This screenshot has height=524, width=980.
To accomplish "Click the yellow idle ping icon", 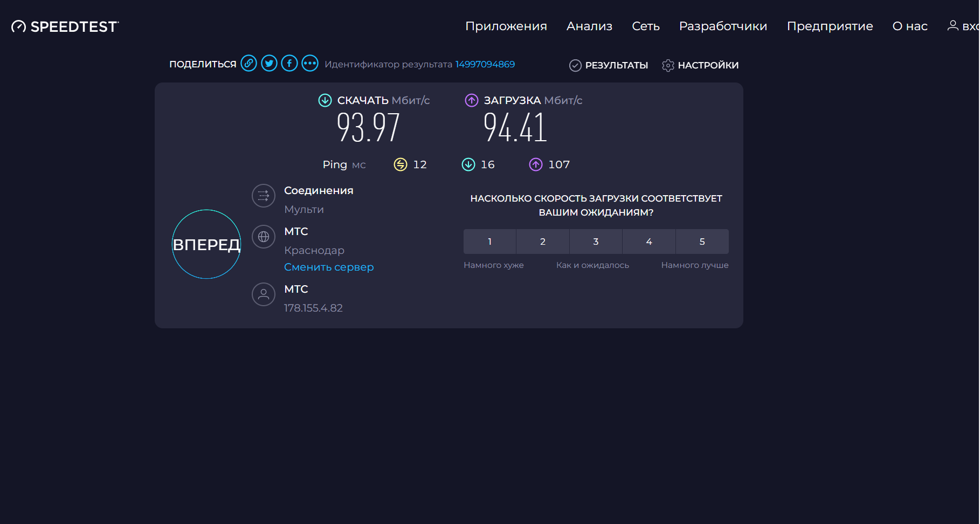I will point(401,164).
